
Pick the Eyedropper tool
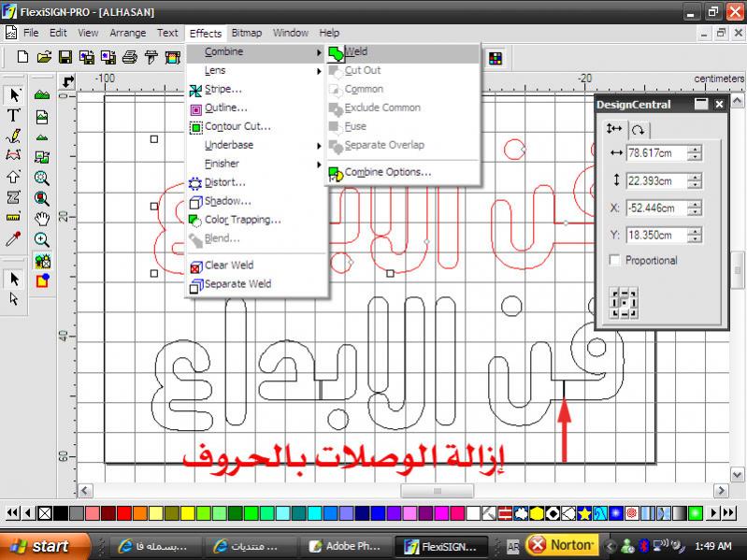tap(14, 239)
